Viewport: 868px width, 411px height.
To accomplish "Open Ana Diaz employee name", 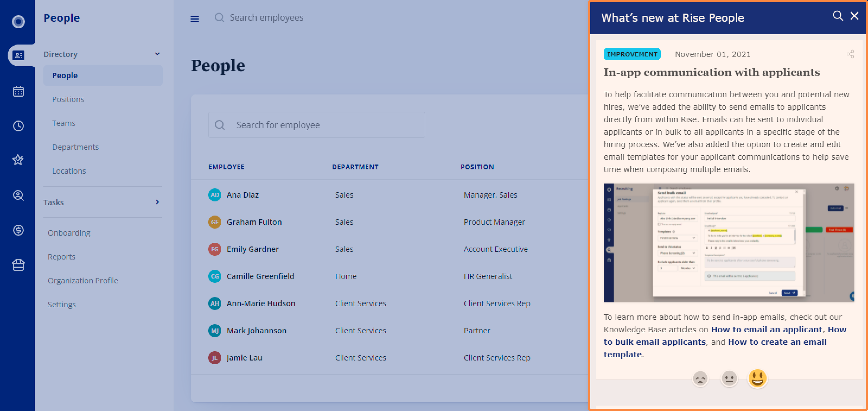I will (242, 195).
